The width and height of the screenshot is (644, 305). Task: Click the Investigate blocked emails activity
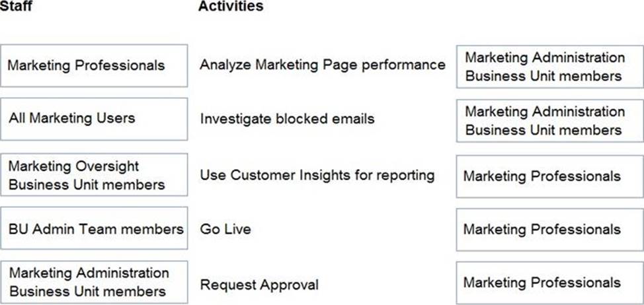click(x=287, y=119)
